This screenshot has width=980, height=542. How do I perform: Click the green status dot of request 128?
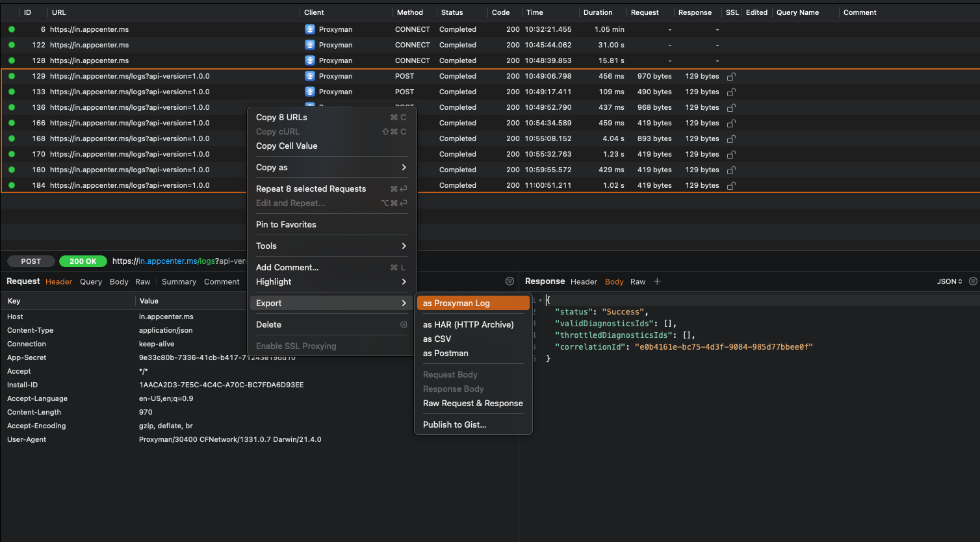(12, 60)
